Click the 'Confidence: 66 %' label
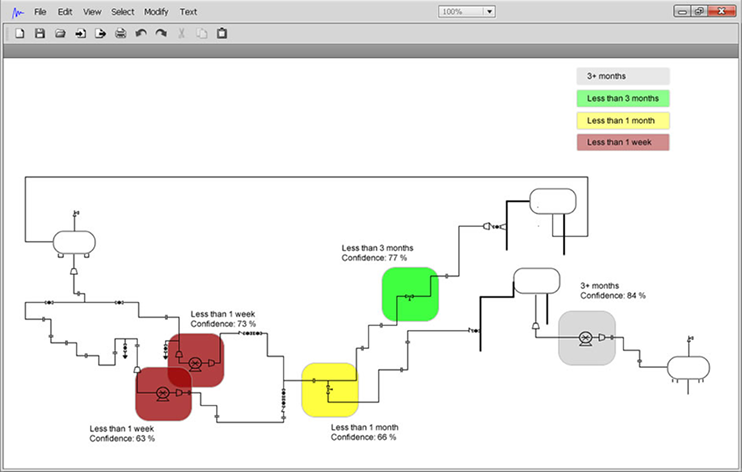Viewport: 742px width, 472px height. 363,437
